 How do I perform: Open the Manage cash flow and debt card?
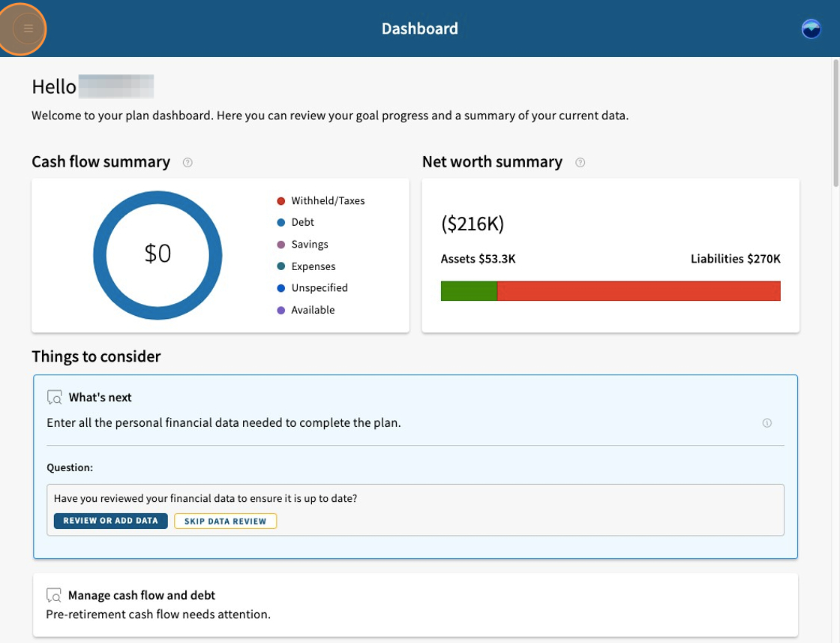415,605
